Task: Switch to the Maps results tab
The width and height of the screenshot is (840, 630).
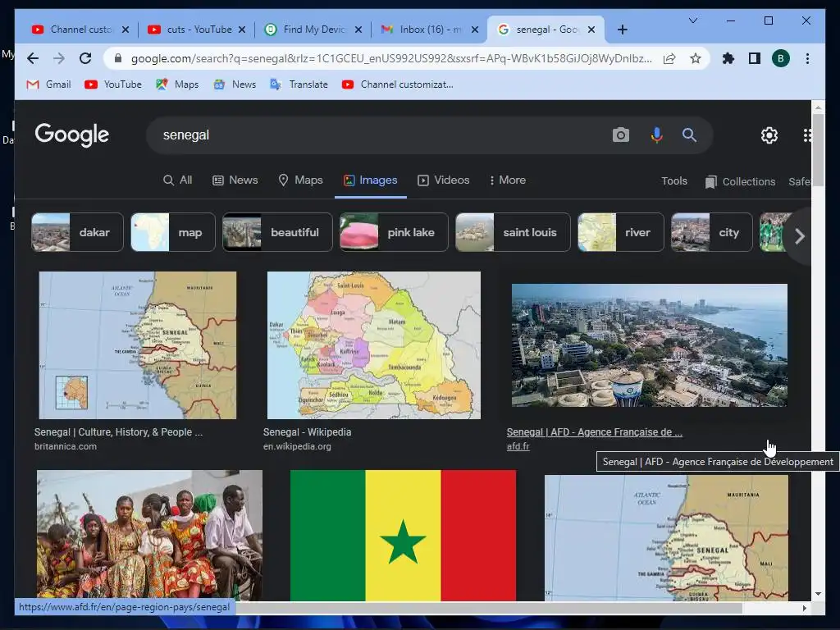Action: click(300, 180)
